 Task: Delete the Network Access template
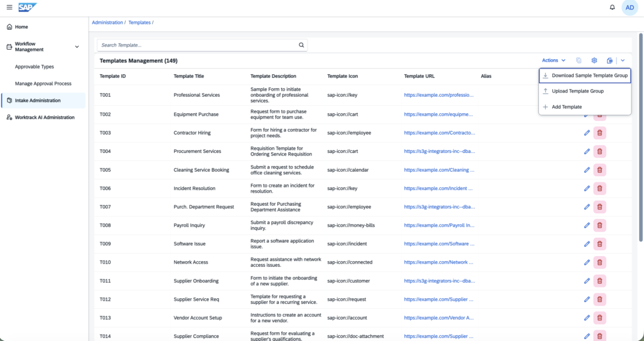(599, 262)
